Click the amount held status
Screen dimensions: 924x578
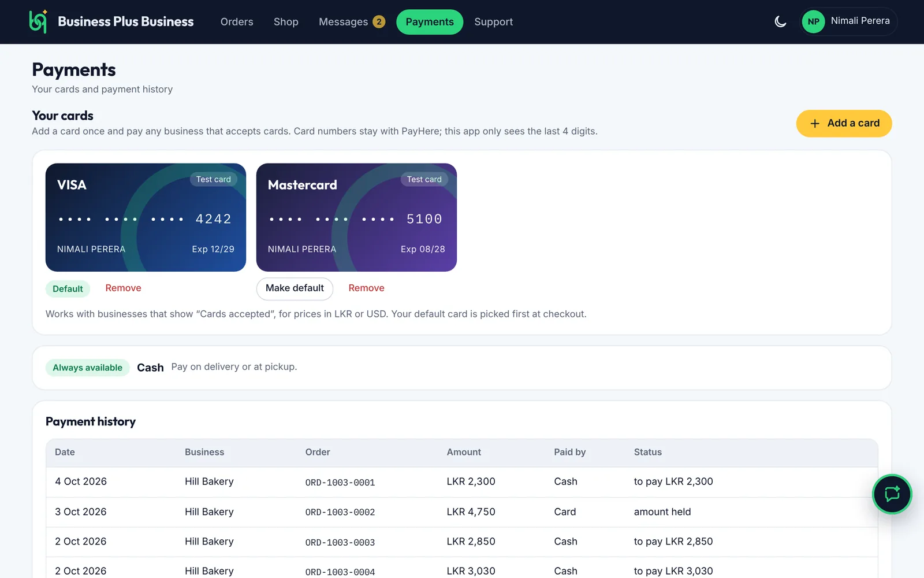[x=662, y=512]
